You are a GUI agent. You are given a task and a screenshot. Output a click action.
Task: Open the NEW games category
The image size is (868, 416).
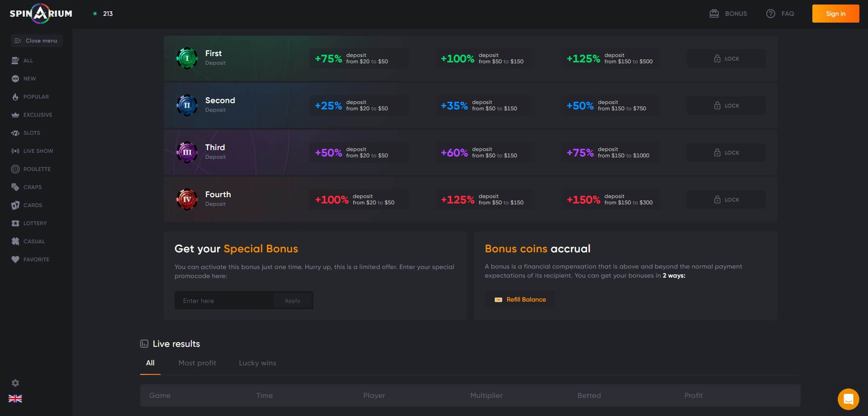24,79
